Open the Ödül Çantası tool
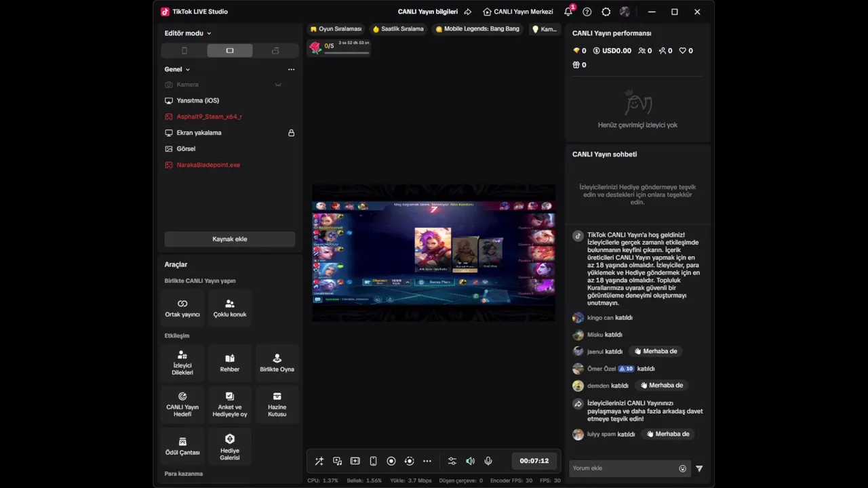 click(182, 446)
